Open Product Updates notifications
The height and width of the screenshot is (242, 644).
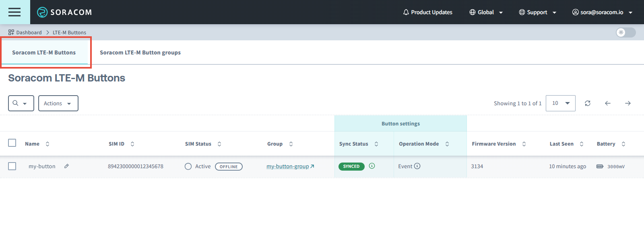pos(427,12)
